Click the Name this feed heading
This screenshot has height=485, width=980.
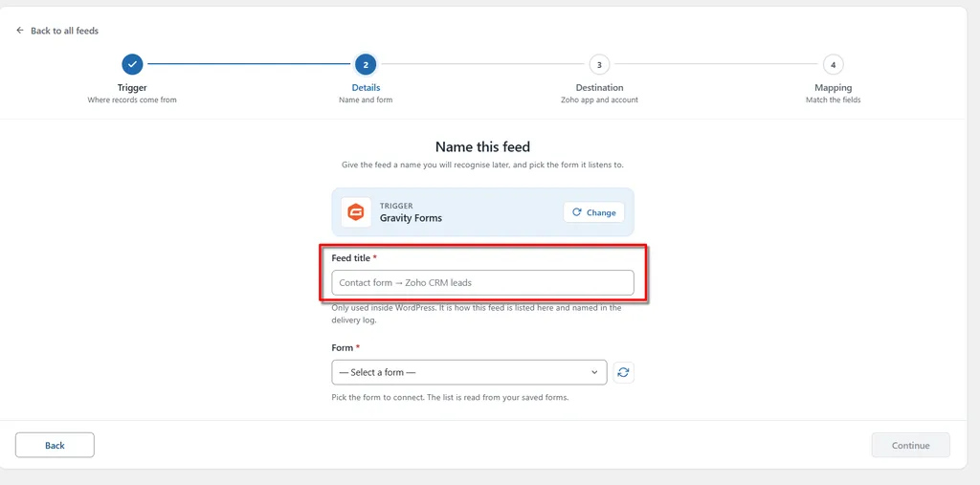pyautogui.click(x=482, y=147)
